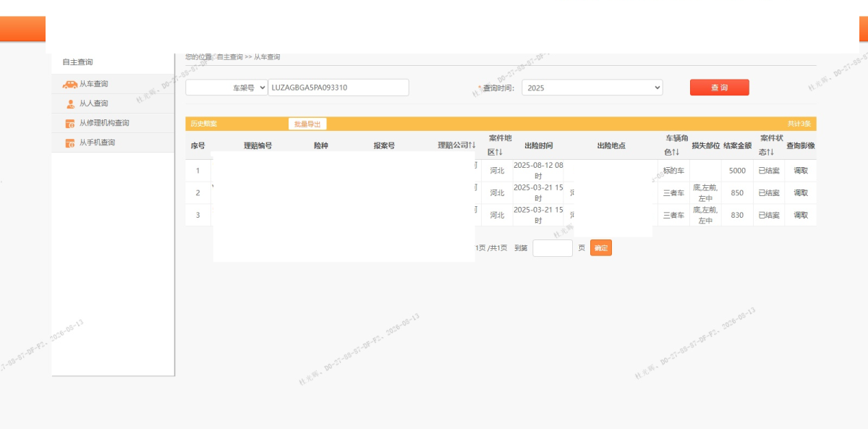Image resolution: width=868 pixels, height=429 pixels.
Task: Click the 5000 settlement amount cell
Action: [737, 171]
